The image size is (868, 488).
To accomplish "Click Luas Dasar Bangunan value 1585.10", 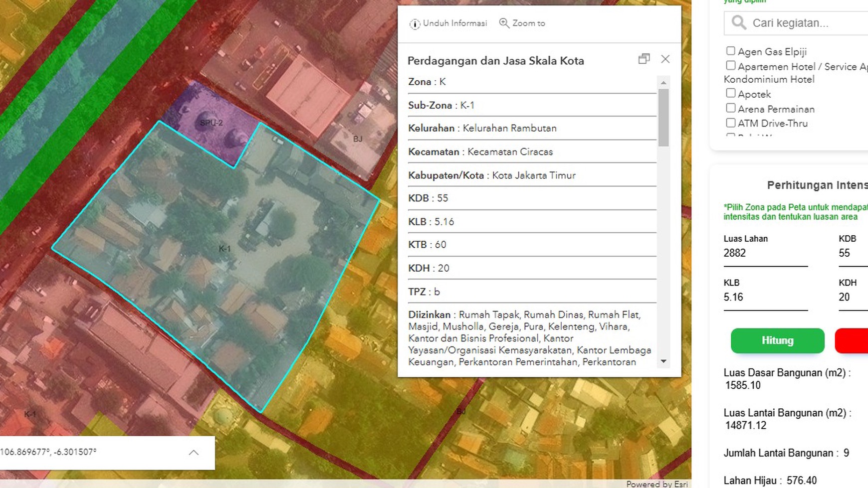I will (743, 385).
